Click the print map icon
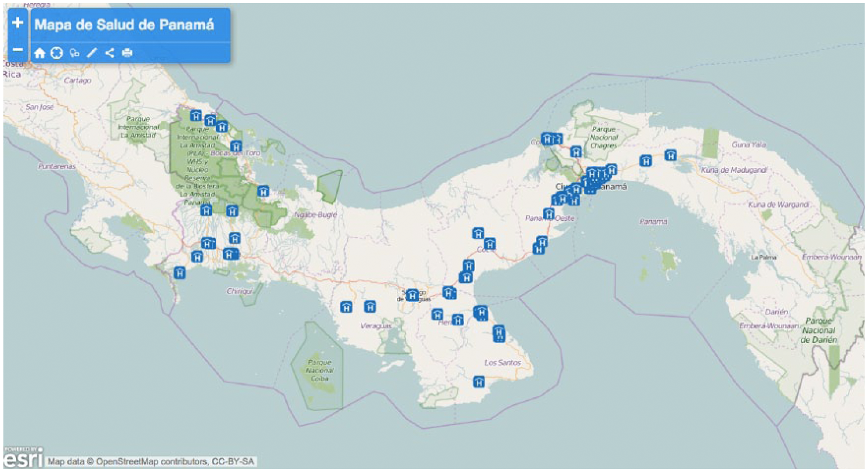 coord(127,53)
